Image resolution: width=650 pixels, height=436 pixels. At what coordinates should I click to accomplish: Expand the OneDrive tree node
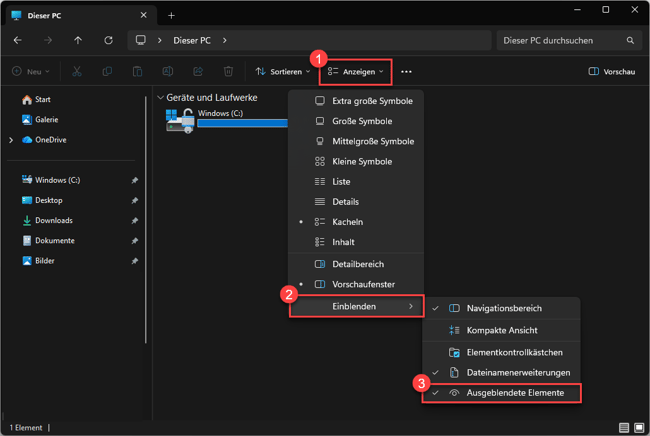(x=11, y=140)
